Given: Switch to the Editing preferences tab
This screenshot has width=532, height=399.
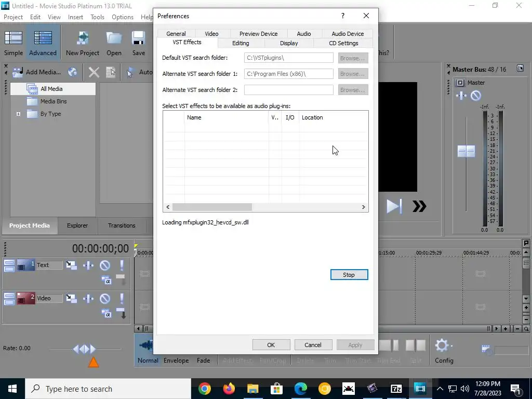Looking at the screenshot, I should coord(241,43).
